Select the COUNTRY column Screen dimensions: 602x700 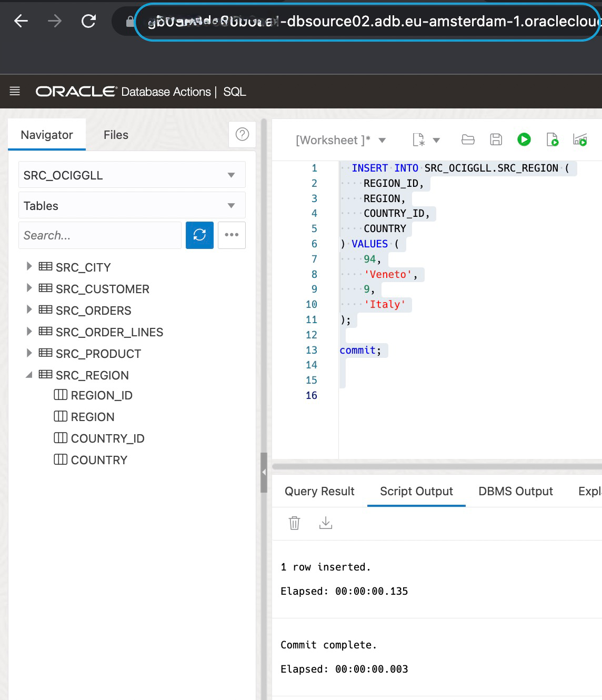click(99, 460)
